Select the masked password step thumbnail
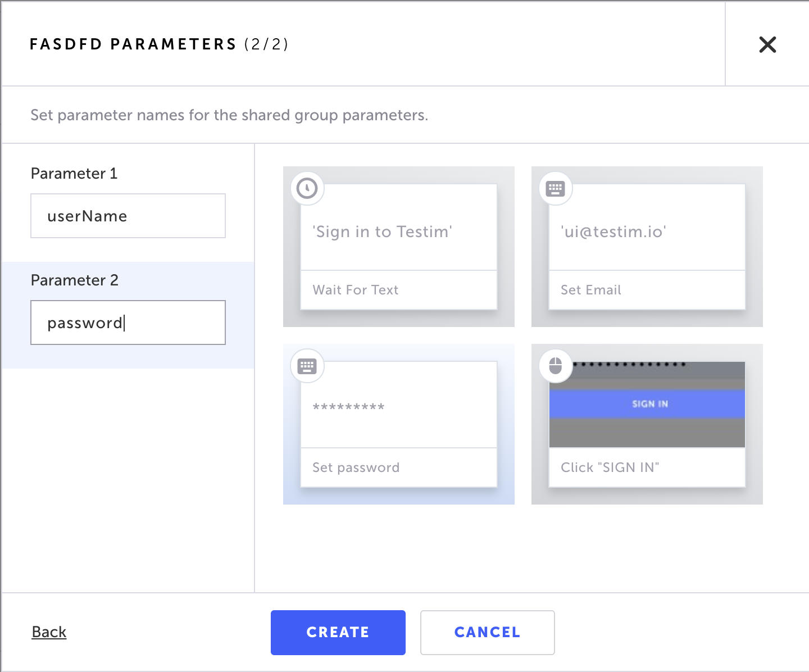The width and height of the screenshot is (809, 672). [399, 407]
